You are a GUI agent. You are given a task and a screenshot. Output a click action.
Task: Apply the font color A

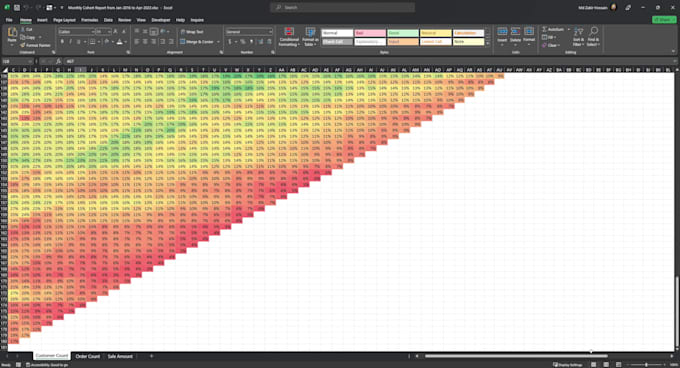(x=120, y=42)
